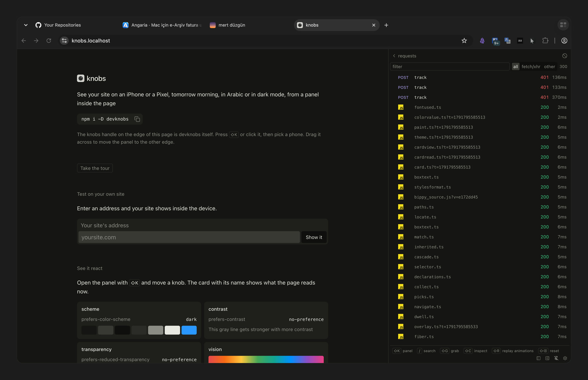Click the yoursite.com address field
This screenshot has height=380, width=588.
click(x=189, y=237)
